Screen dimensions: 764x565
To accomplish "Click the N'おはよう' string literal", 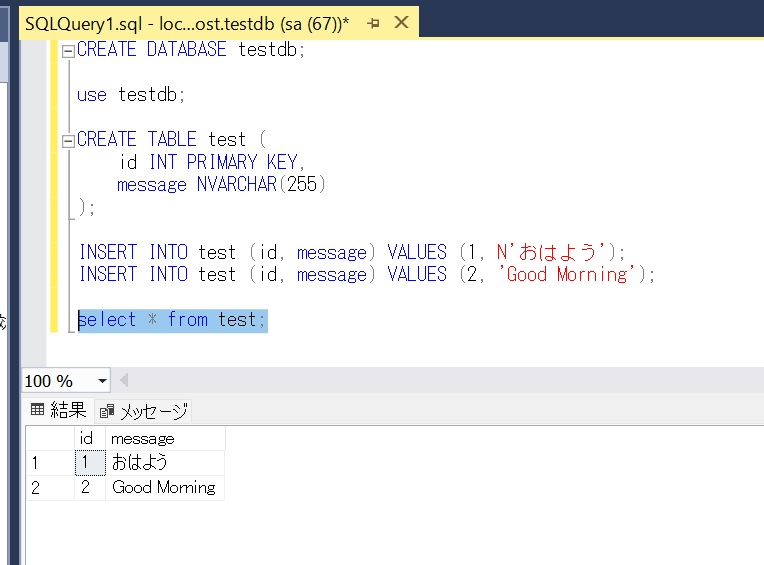I will point(551,252).
